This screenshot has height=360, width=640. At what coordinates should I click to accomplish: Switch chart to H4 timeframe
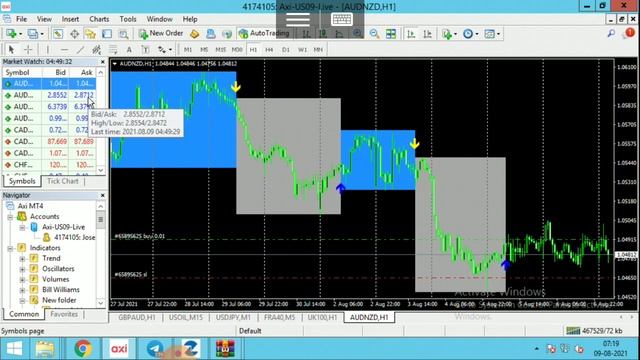(269, 49)
